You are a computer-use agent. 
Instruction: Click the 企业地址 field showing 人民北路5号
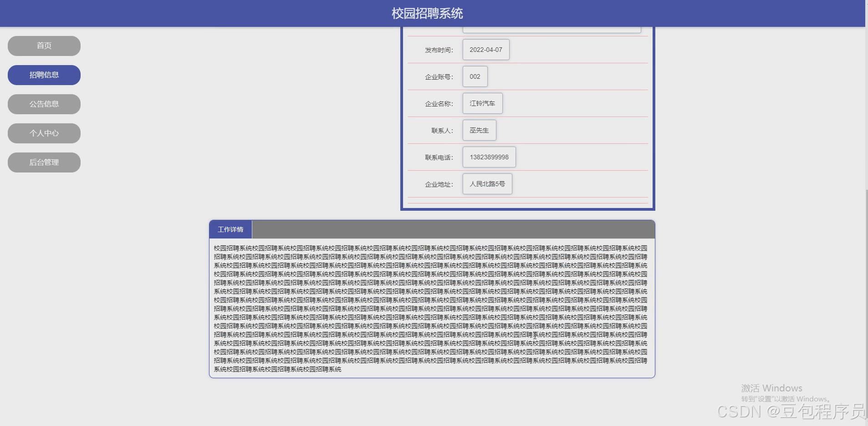tap(487, 184)
